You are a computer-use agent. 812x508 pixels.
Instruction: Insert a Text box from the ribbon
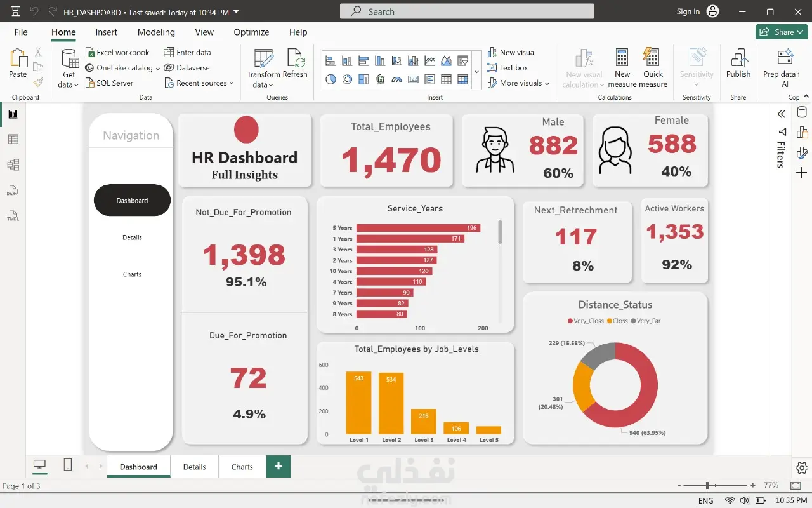tap(507, 68)
